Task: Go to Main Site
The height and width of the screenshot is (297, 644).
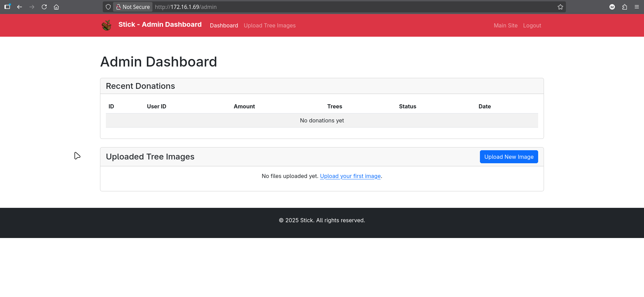Action: (x=505, y=26)
